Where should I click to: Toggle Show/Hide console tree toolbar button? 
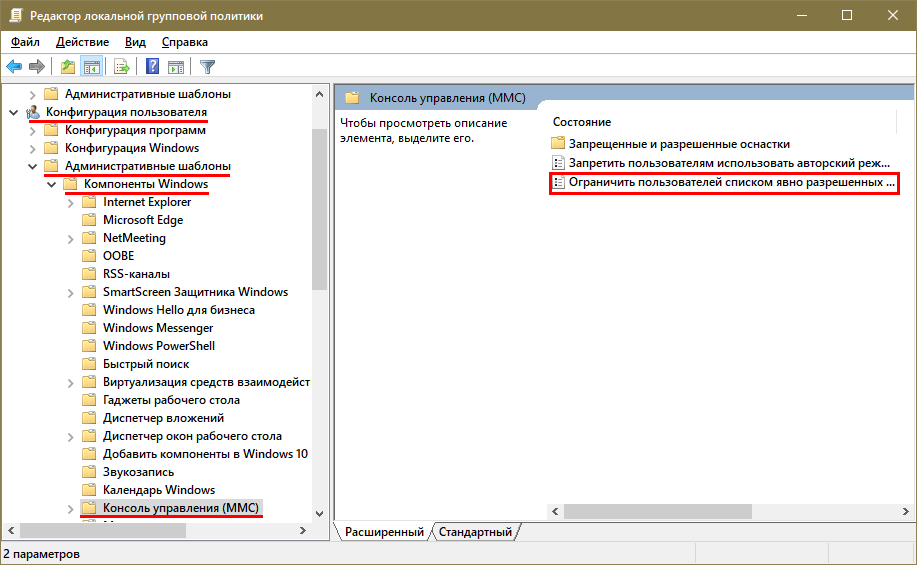click(91, 67)
